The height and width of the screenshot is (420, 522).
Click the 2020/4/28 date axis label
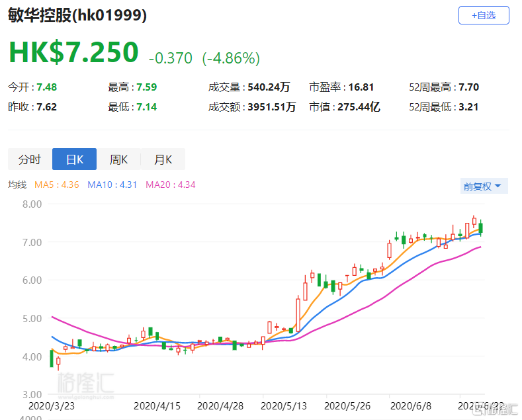coord(220,406)
